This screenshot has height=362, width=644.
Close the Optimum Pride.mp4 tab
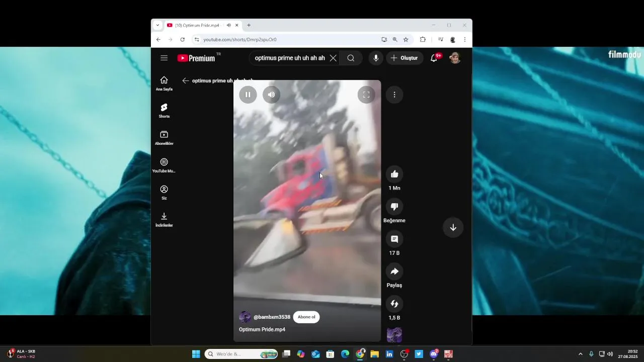236,25
